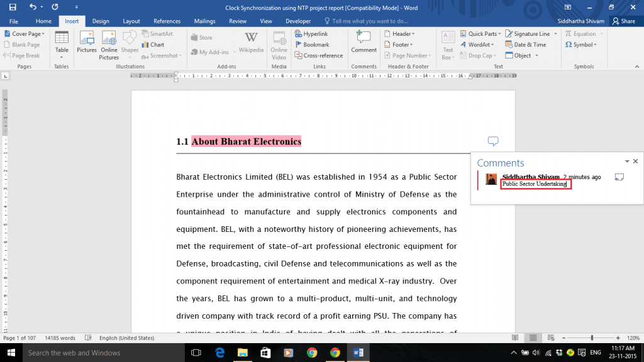Insert a Chart
The image size is (644, 362).
pyautogui.click(x=157, y=44)
